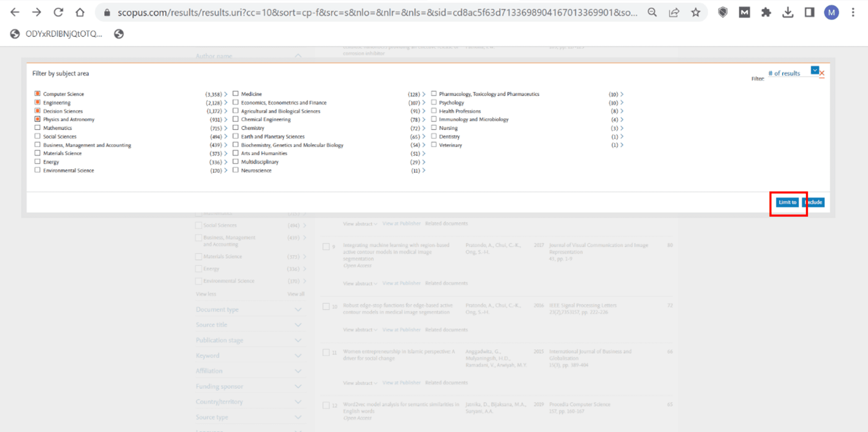Check the Mathematics subject checkbox
Screen dimensions: 868x432
38,128
